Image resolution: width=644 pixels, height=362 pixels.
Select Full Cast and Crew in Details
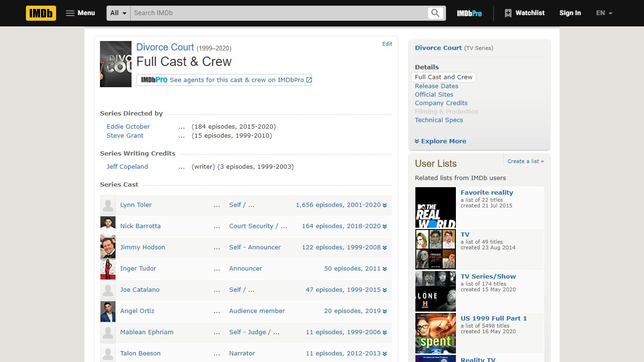pyautogui.click(x=444, y=77)
